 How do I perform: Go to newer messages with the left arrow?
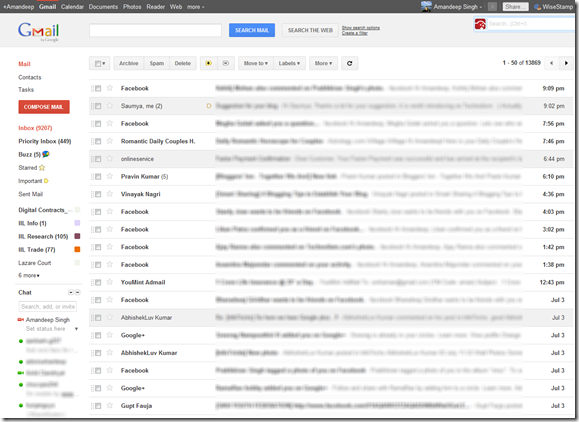[x=551, y=63]
